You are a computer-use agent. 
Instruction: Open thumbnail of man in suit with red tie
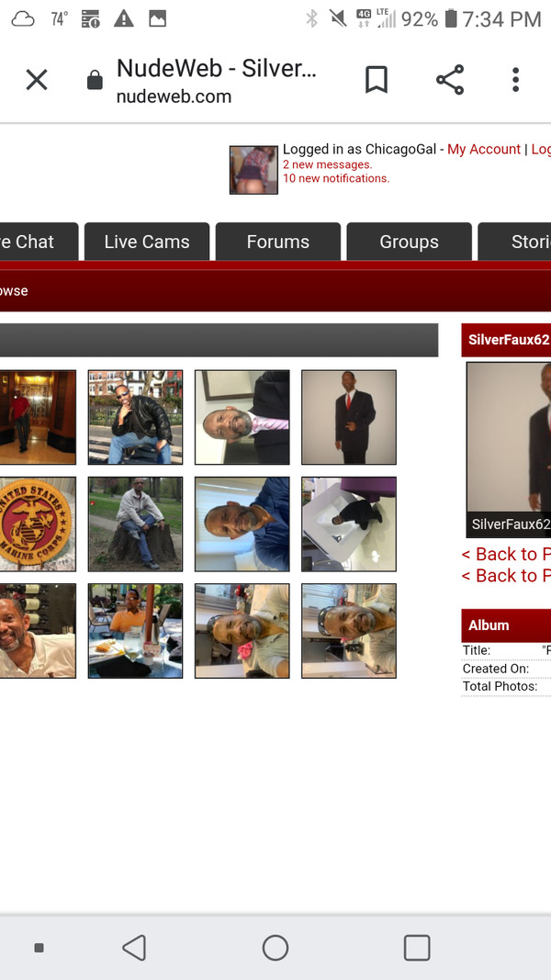click(349, 417)
